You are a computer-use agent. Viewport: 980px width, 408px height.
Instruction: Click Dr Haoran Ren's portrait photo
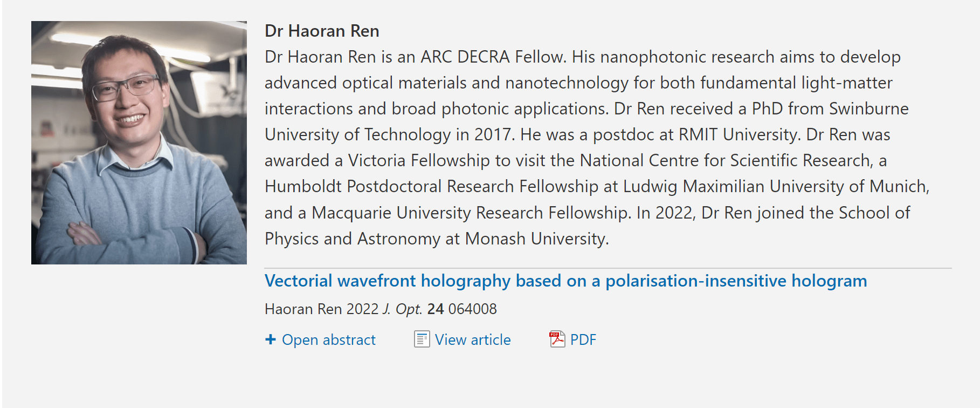(139, 142)
